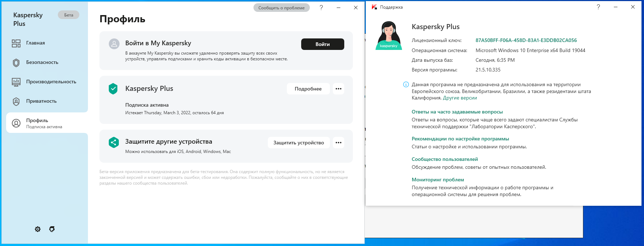Minimize the Поддержка window

[616, 7]
